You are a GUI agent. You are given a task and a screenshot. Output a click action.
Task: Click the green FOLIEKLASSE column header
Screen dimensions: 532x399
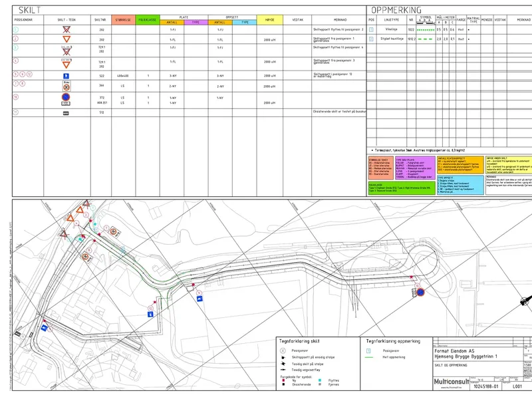click(148, 20)
